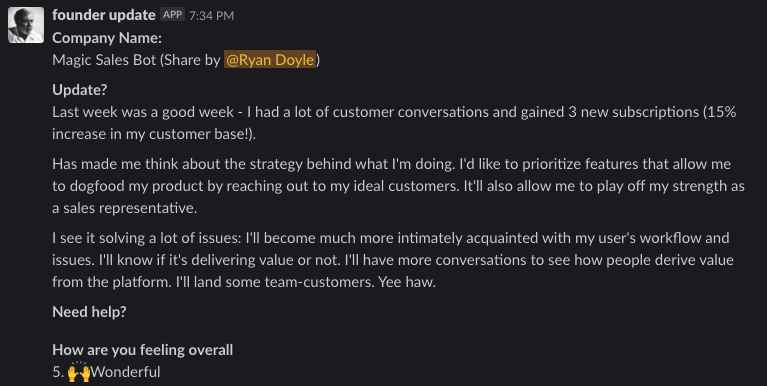The height and width of the screenshot is (386, 767).
Task: Click the raised hands emoji
Action: point(79,372)
